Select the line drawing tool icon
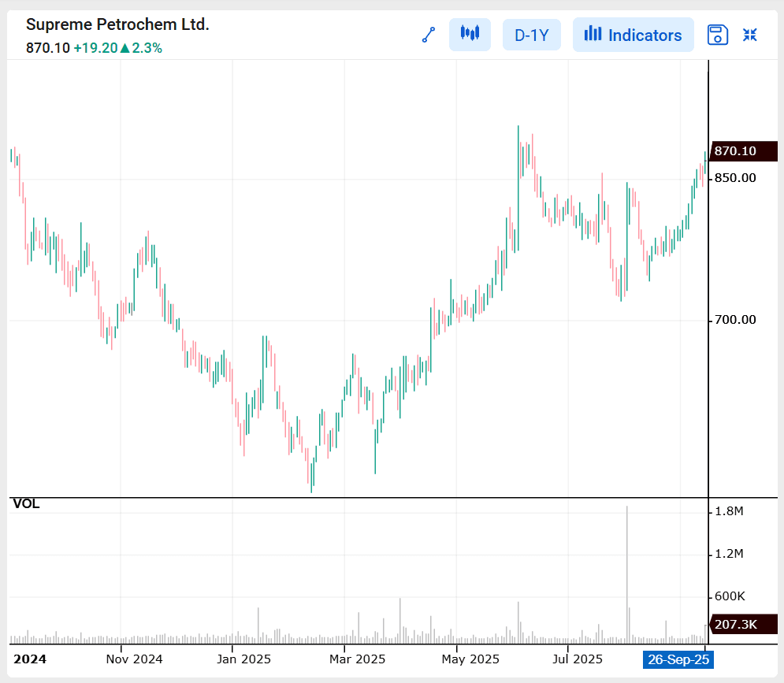 [x=429, y=35]
